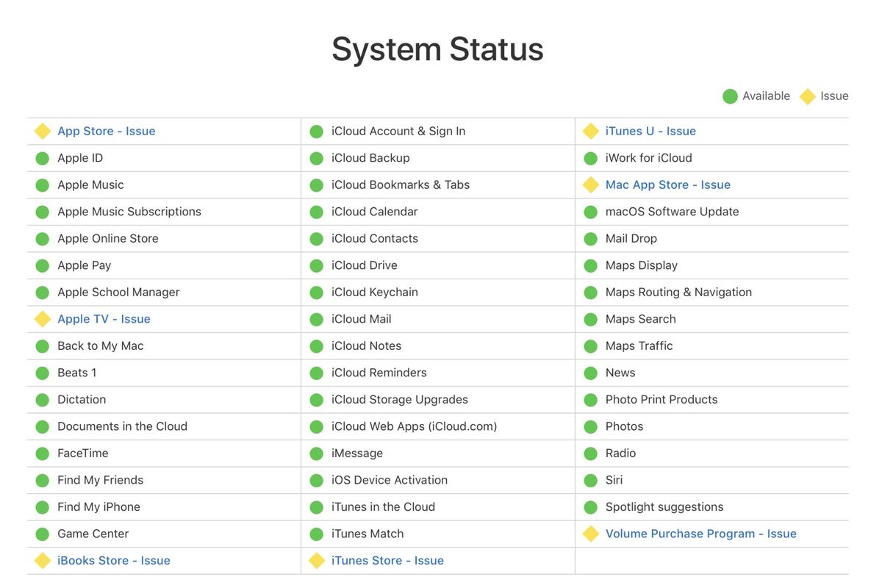The width and height of the screenshot is (882, 588).
Task: Select the macOS Software Update text
Action: (673, 212)
